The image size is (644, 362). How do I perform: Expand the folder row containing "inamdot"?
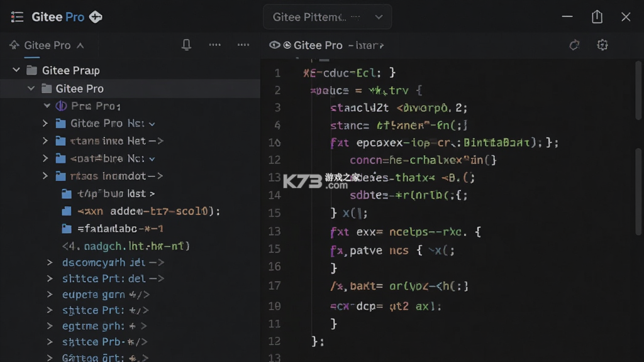[45, 176]
